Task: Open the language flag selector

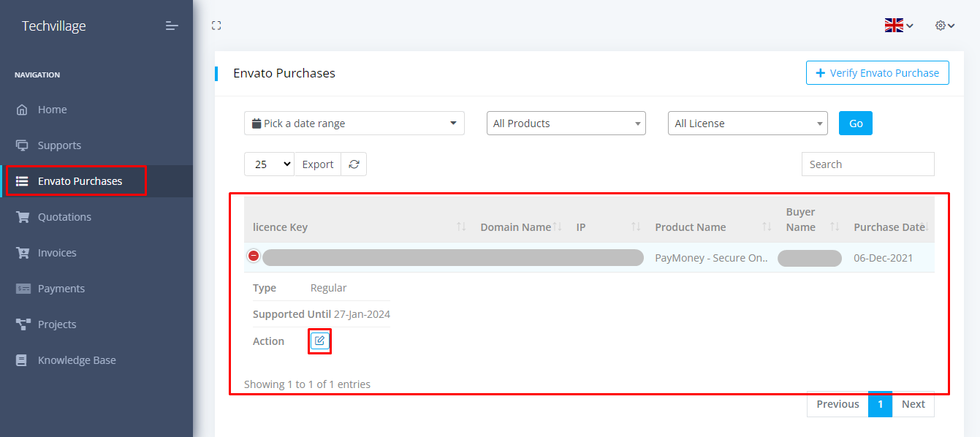Action: (x=898, y=26)
